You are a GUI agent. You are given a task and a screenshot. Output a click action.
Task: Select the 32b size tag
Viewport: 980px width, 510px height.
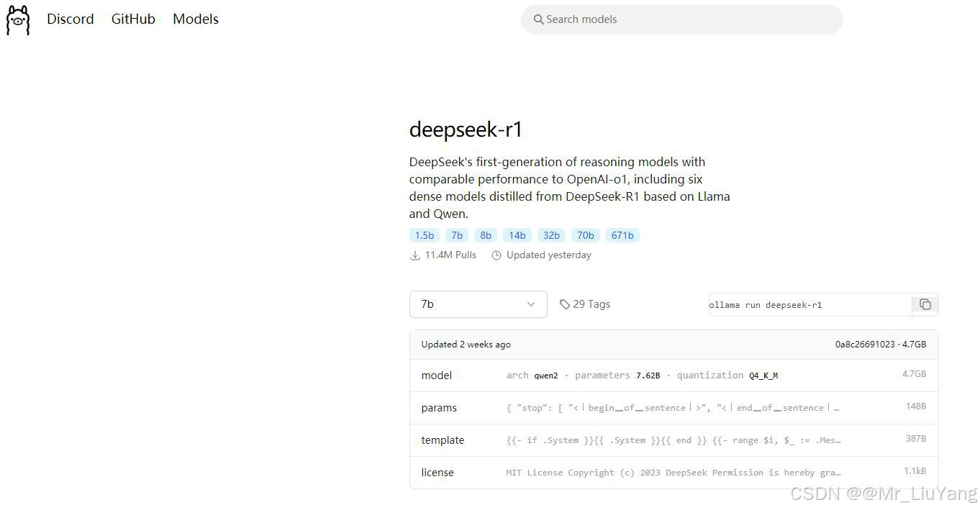[x=551, y=235]
